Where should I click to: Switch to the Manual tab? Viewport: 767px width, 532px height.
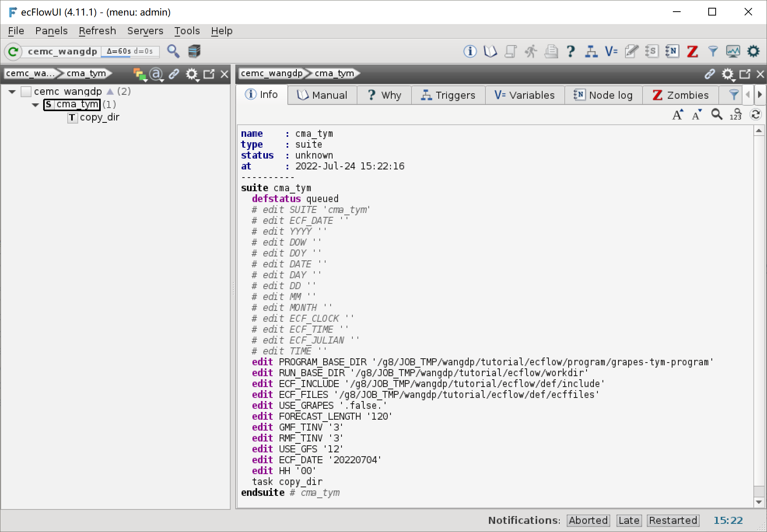322,95
